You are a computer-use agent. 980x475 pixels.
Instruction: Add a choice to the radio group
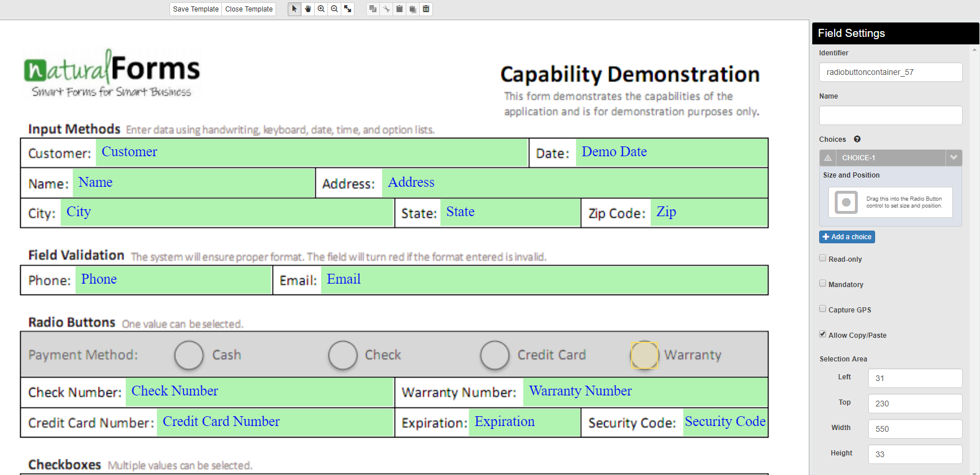847,237
